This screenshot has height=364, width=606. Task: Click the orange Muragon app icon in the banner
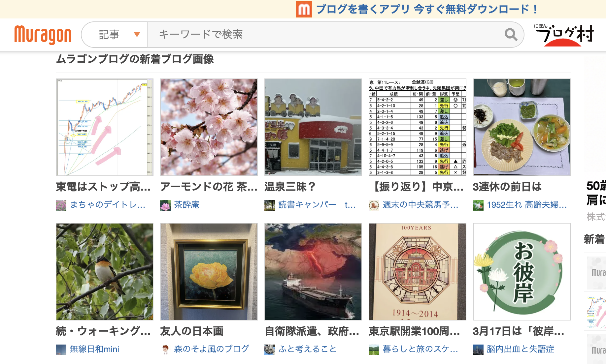[304, 9]
